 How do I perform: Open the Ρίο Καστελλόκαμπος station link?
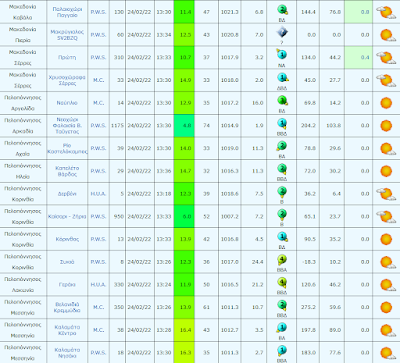tap(67, 148)
